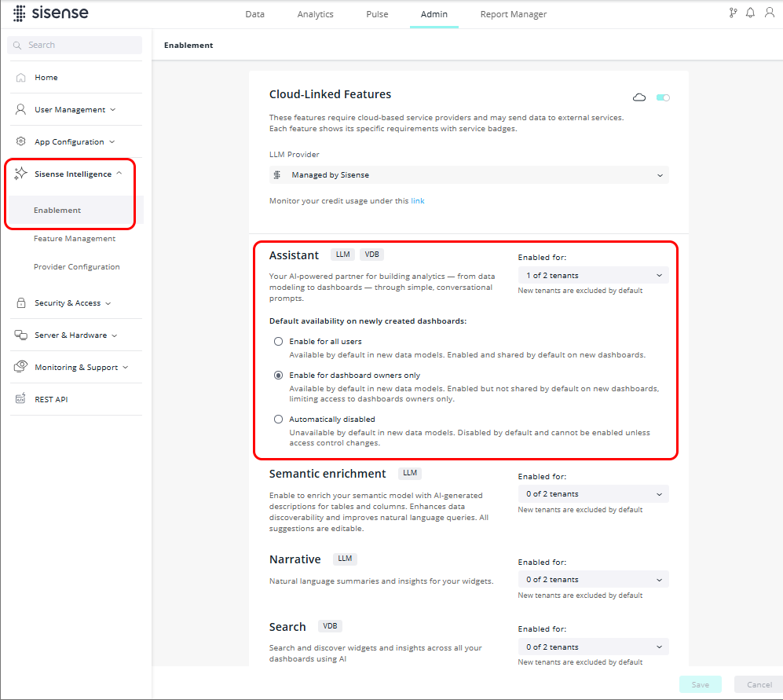The image size is (783, 700).
Task: Click the Cloud-Linked Features heading
Action: pyautogui.click(x=330, y=94)
